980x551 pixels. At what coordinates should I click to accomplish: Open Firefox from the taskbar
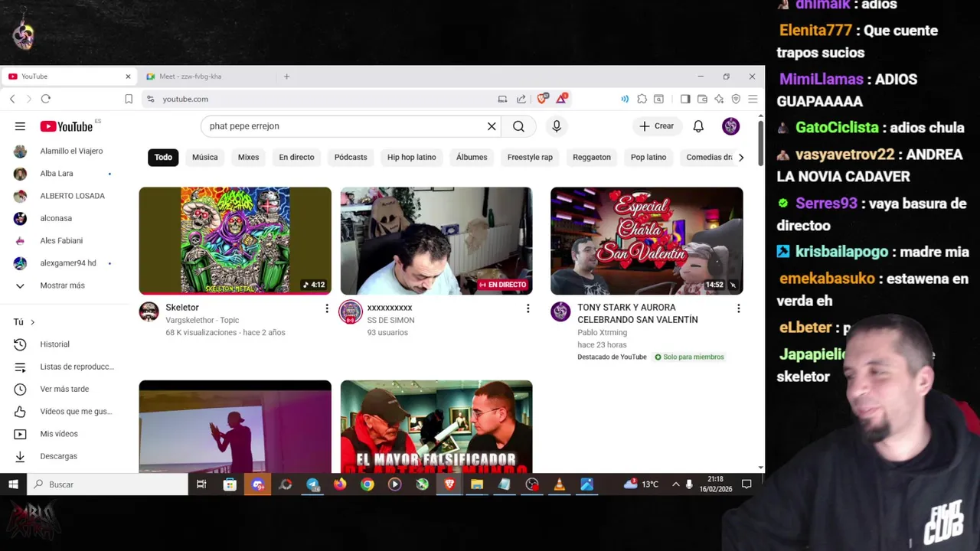point(340,484)
